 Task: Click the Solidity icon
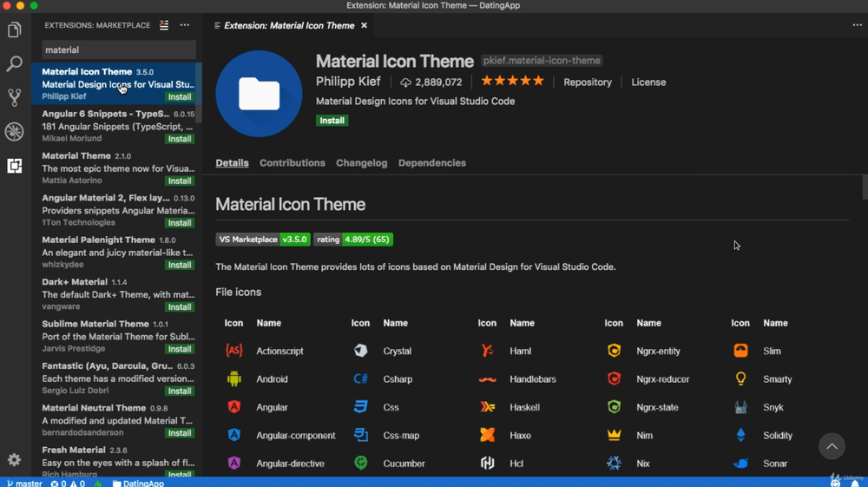coord(740,435)
